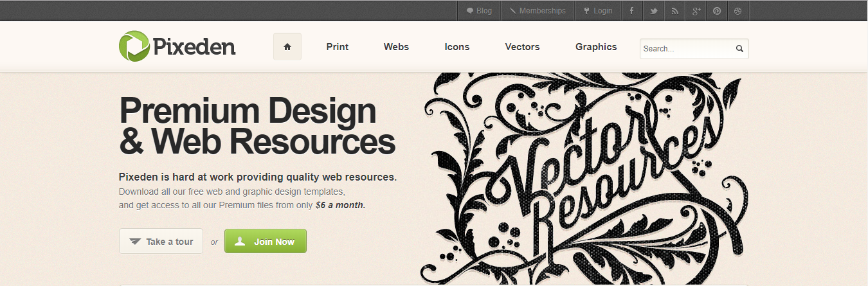
Task: Select the Webs menu item
Action: pyautogui.click(x=396, y=47)
